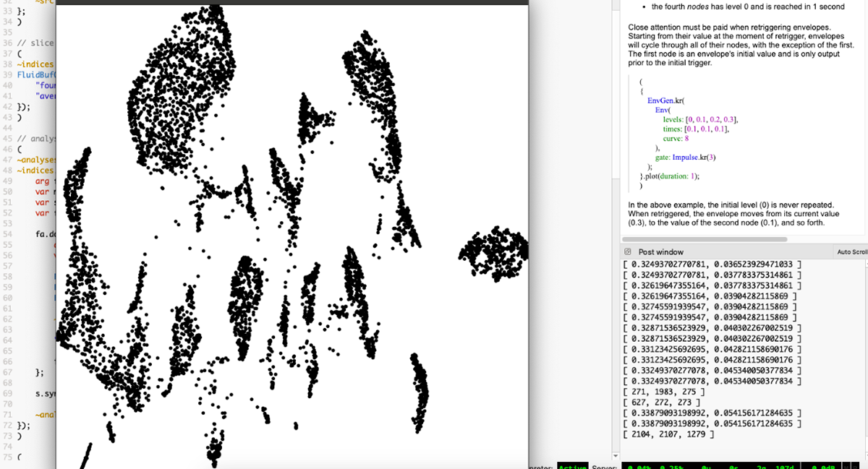Click the help browser scrollbar down arrow
Viewport: 868px width, 469px height.
[x=616, y=456]
